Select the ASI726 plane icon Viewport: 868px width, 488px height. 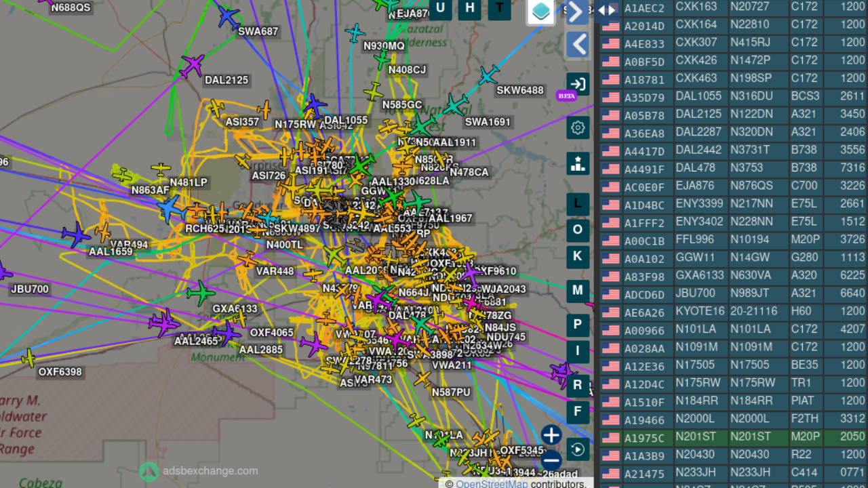point(243,161)
